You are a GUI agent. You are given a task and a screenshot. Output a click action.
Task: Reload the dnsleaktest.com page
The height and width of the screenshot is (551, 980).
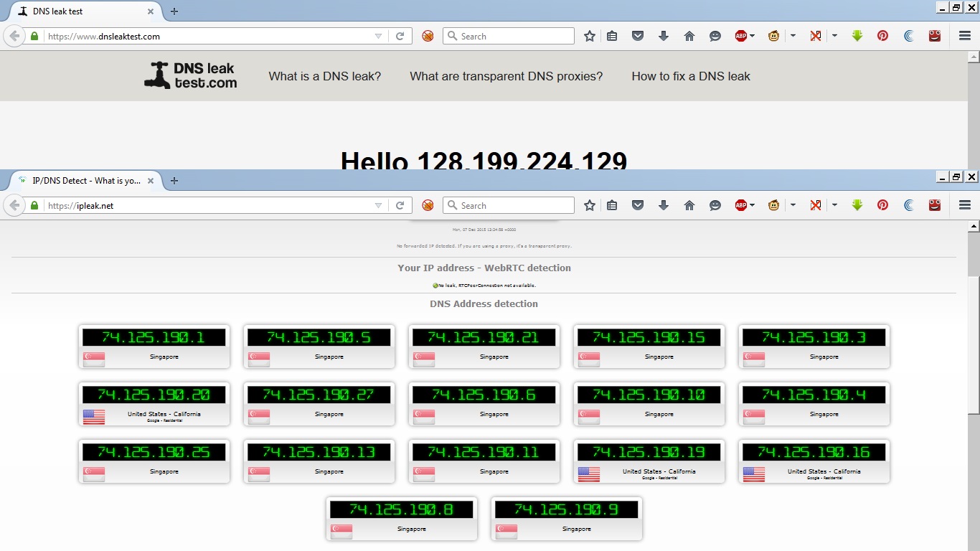point(400,36)
